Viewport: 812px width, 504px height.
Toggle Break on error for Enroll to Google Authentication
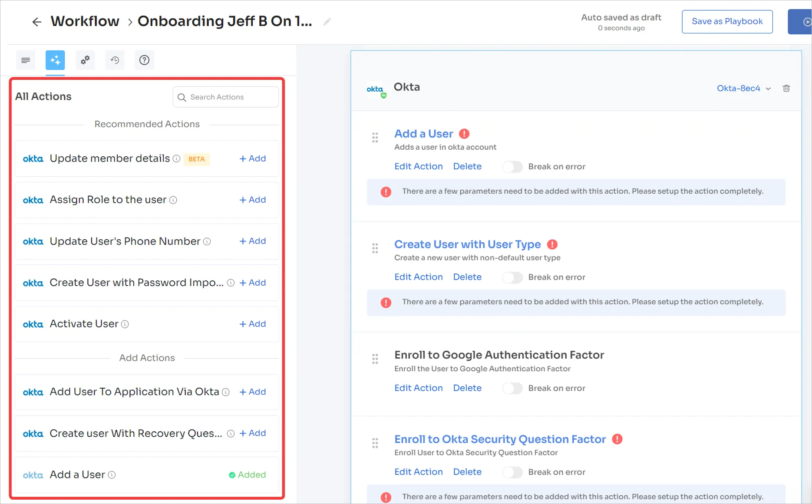pos(512,389)
